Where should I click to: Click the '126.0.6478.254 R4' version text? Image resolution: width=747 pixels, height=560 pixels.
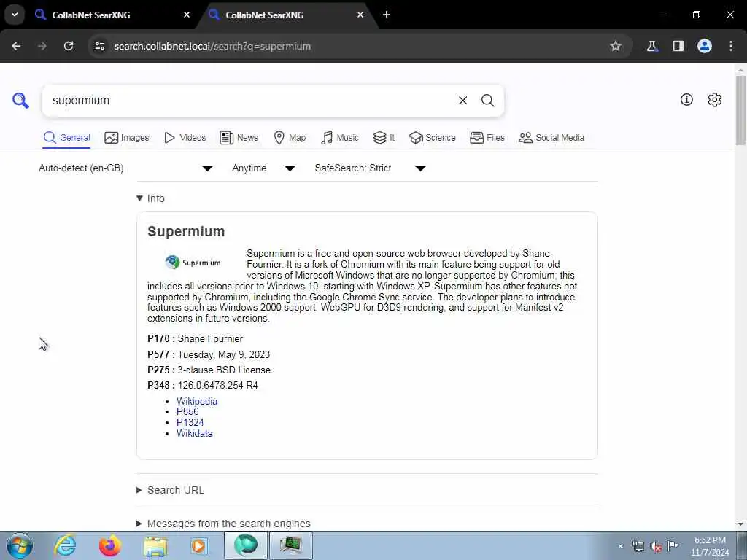tap(217, 385)
